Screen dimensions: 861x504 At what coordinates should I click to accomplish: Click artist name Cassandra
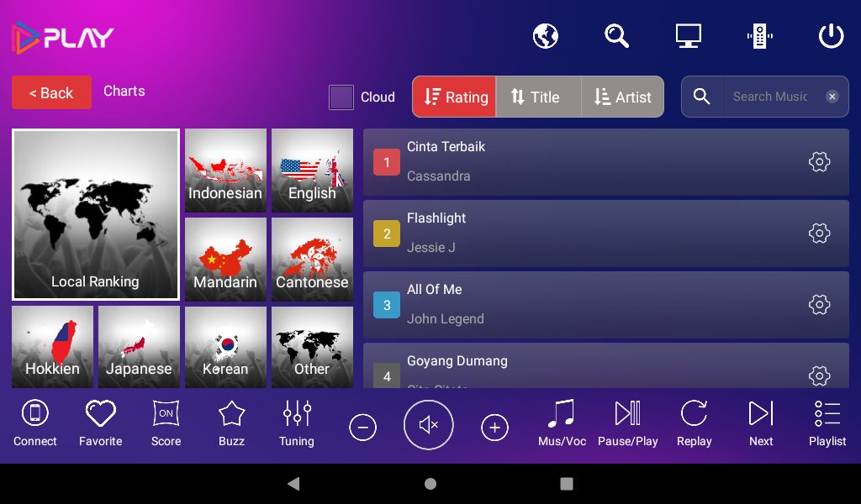[438, 176]
